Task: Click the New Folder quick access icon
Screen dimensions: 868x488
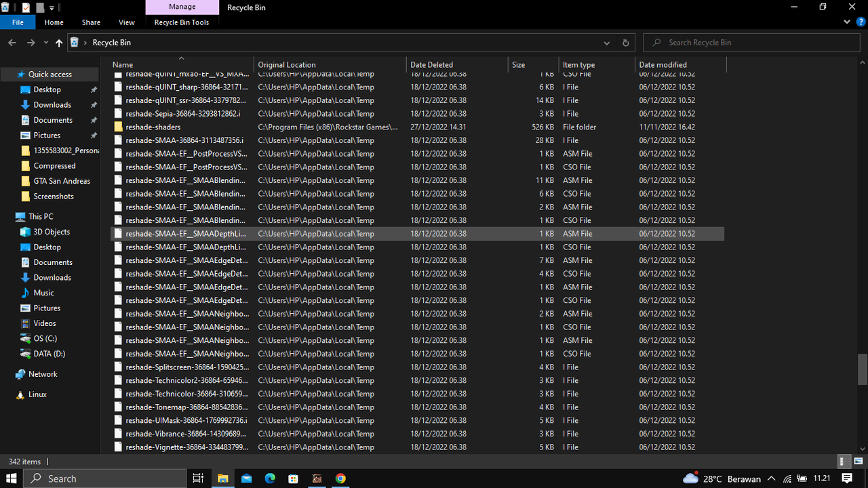Action: pos(39,7)
